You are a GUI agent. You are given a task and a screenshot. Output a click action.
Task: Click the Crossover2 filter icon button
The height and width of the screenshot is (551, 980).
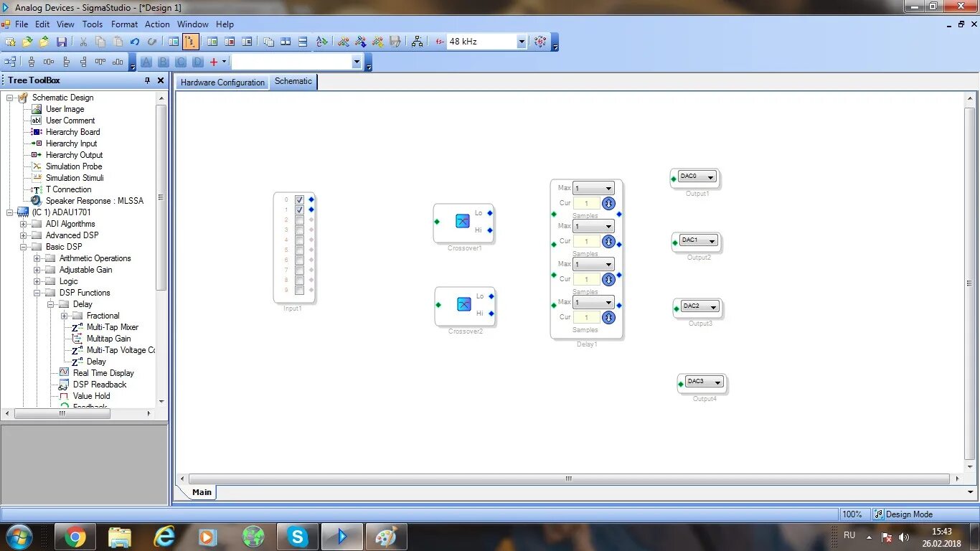point(464,304)
